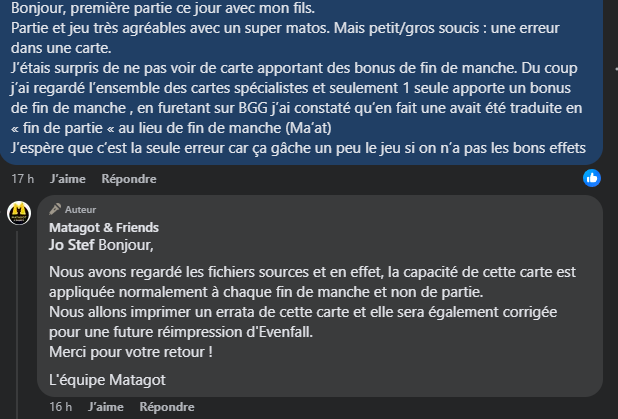Click the Auteur badge pen icon
This screenshot has height=419, width=618.
tap(55, 209)
